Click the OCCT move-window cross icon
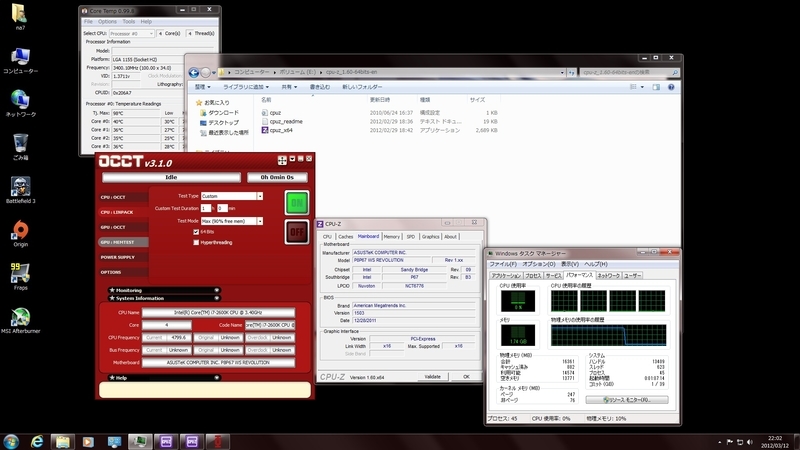This screenshot has width=800, height=450. [x=282, y=160]
